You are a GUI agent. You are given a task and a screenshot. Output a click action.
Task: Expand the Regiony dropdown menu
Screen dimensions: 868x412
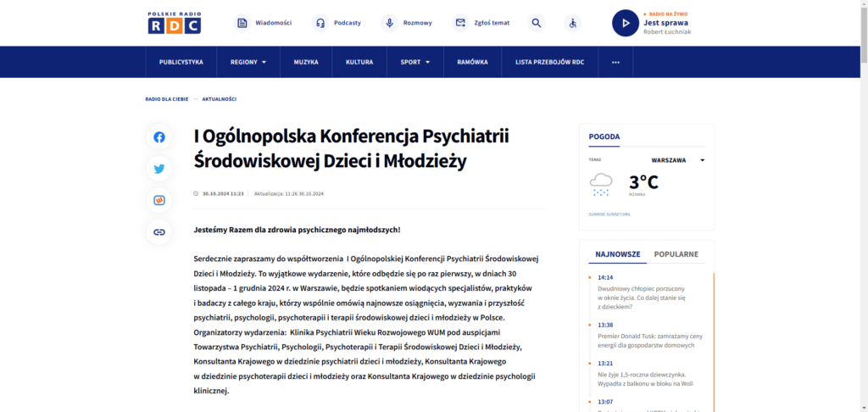point(248,62)
